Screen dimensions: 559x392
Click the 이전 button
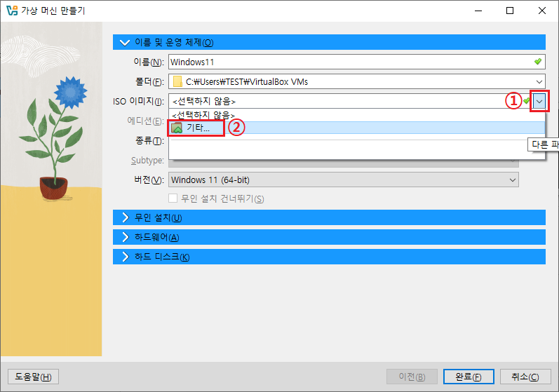click(x=412, y=377)
